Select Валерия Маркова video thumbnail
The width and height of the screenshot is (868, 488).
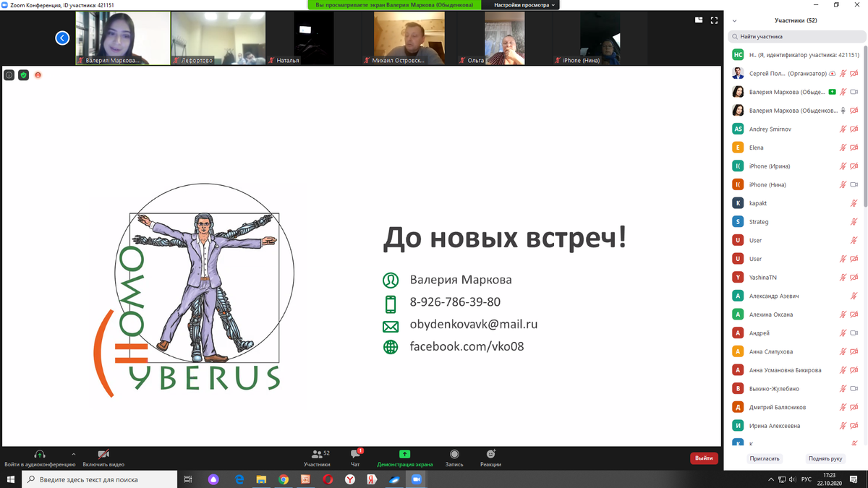pos(123,38)
